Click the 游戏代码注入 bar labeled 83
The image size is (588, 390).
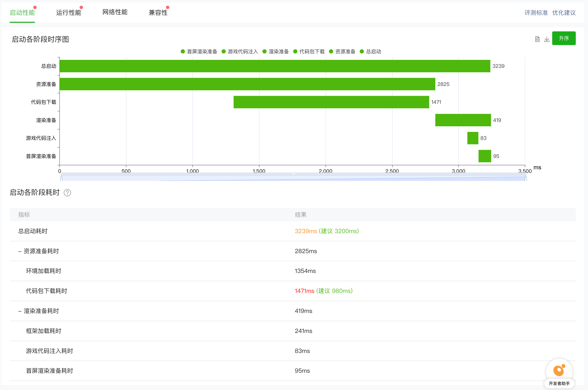tap(473, 138)
